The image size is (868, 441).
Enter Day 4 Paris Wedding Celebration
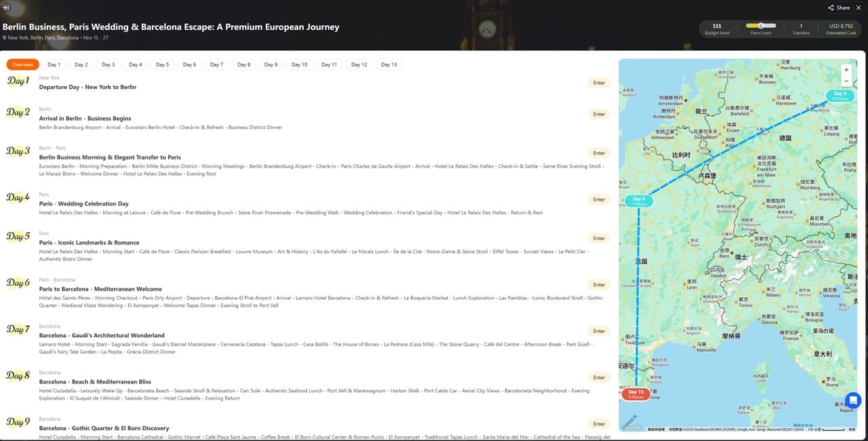click(x=599, y=199)
